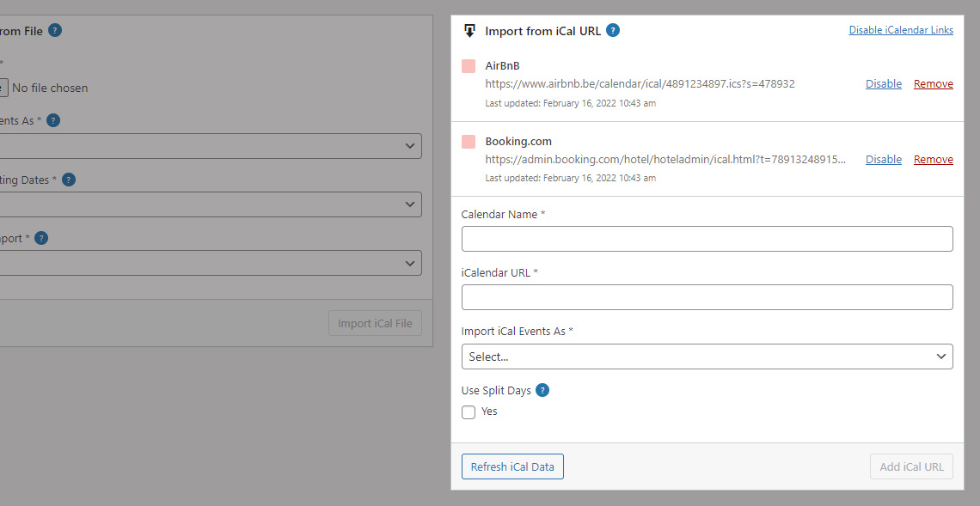Focus the iCalendar URL input field
The height and width of the screenshot is (506, 980).
pos(707,297)
